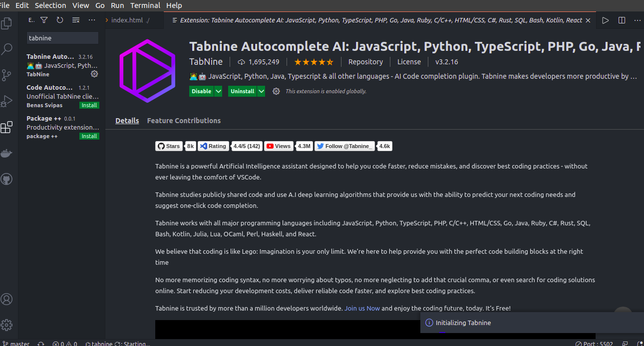Open Tabnine's extension settings gear
The height and width of the screenshot is (346, 644).
pos(94,73)
